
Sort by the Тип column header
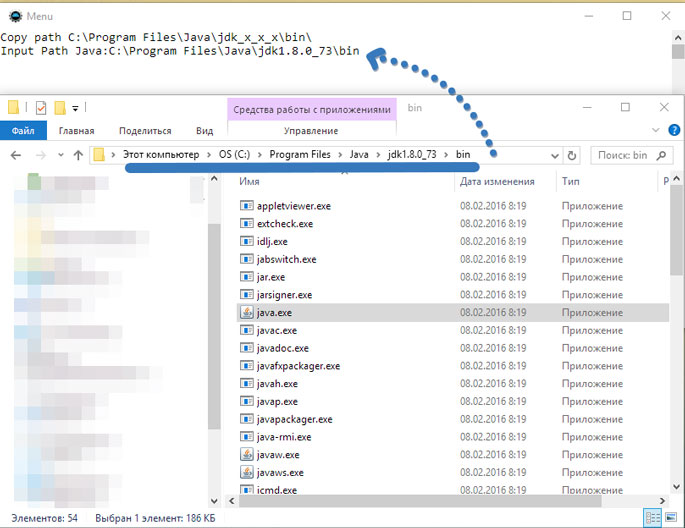(x=571, y=181)
